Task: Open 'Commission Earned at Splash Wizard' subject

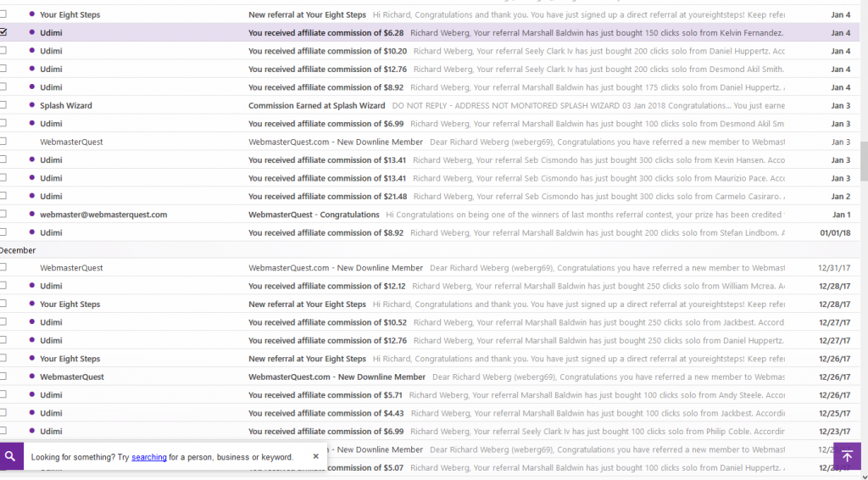Action: [317, 105]
